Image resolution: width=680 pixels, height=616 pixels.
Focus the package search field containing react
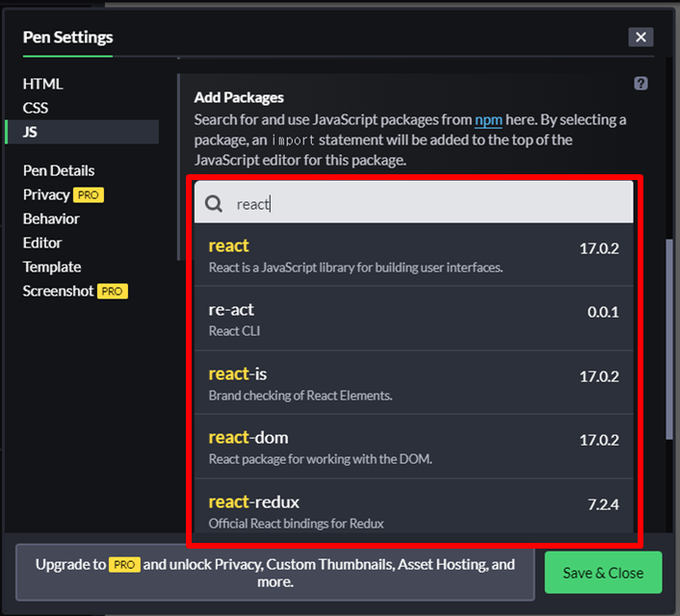coord(414,202)
